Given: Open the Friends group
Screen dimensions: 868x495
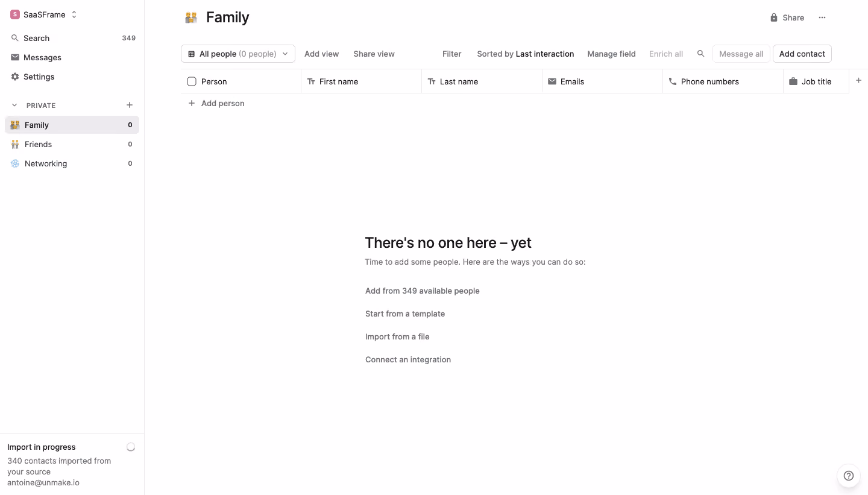Looking at the screenshot, I should [72, 144].
